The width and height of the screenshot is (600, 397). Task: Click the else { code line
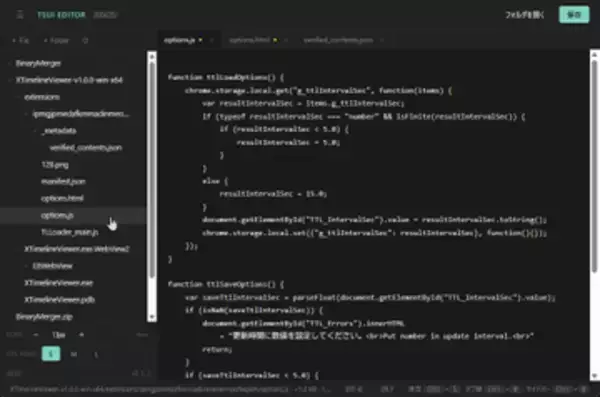pos(215,181)
